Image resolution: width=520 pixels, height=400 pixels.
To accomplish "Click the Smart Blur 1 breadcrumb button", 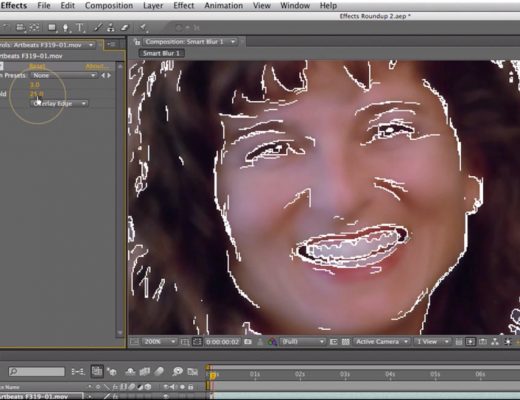I will (161, 53).
